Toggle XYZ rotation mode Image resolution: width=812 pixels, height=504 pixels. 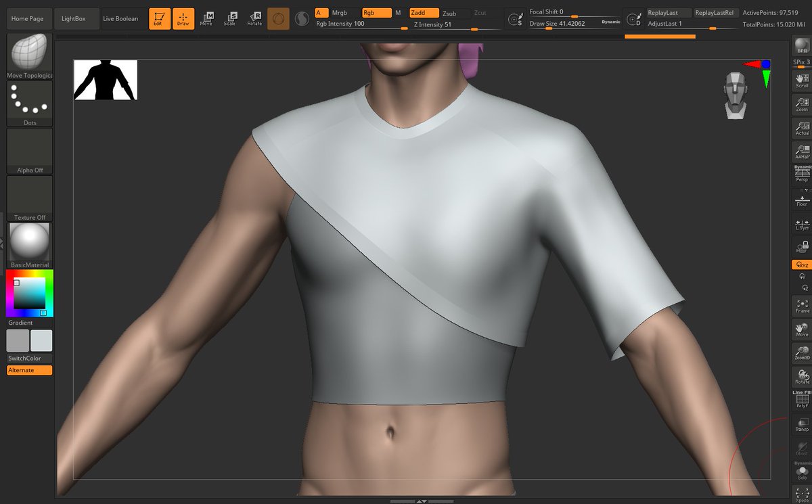click(x=802, y=265)
